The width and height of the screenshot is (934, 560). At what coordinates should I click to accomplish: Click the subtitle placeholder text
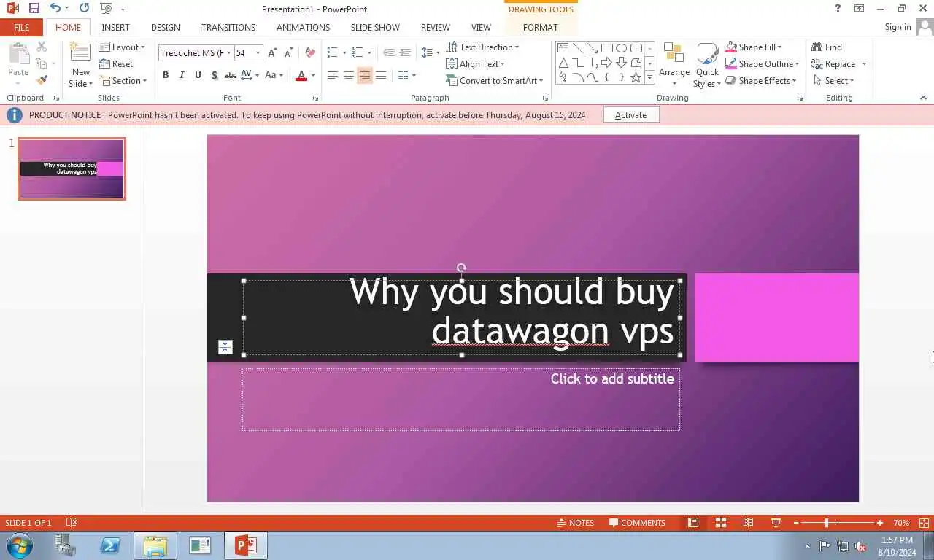click(612, 378)
